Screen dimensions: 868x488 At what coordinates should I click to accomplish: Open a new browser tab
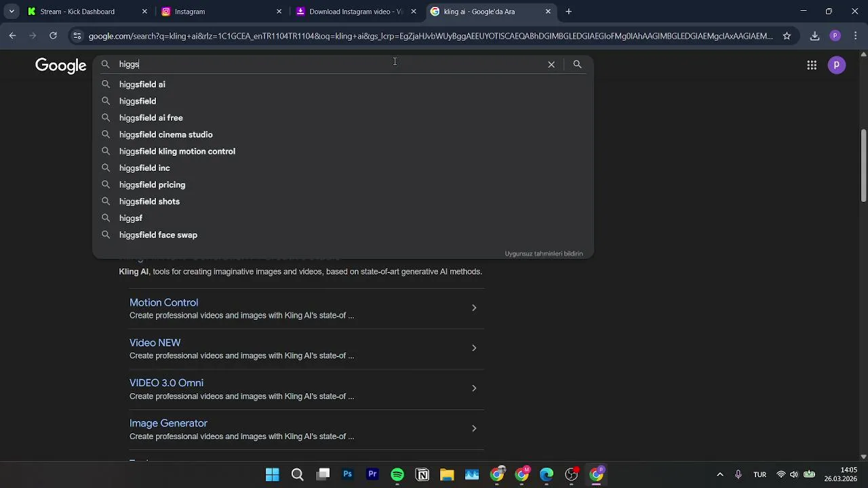[x=569, y=12]
